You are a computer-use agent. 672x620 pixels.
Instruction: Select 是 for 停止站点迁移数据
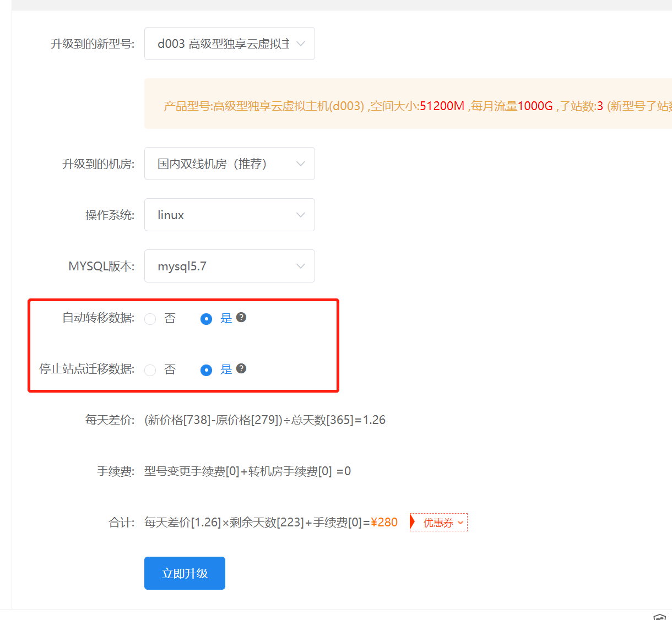(x=206, y=370)
